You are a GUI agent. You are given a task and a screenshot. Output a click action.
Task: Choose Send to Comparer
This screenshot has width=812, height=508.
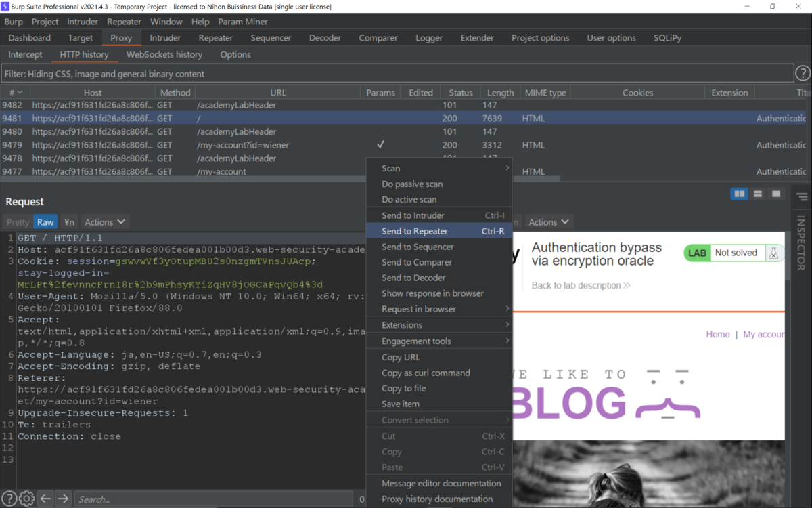(438, 262)
